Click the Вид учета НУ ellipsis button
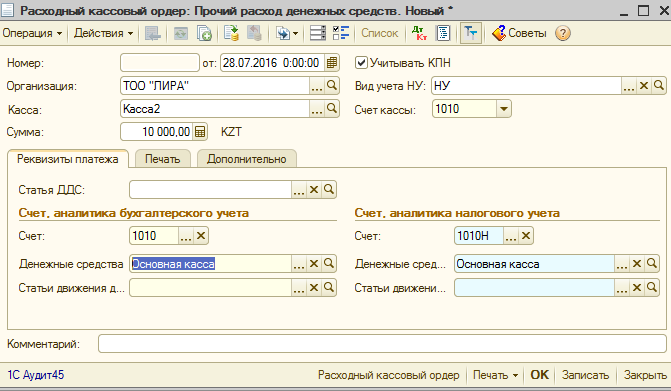Screen dimensions: 671x391 click(629, 86)
